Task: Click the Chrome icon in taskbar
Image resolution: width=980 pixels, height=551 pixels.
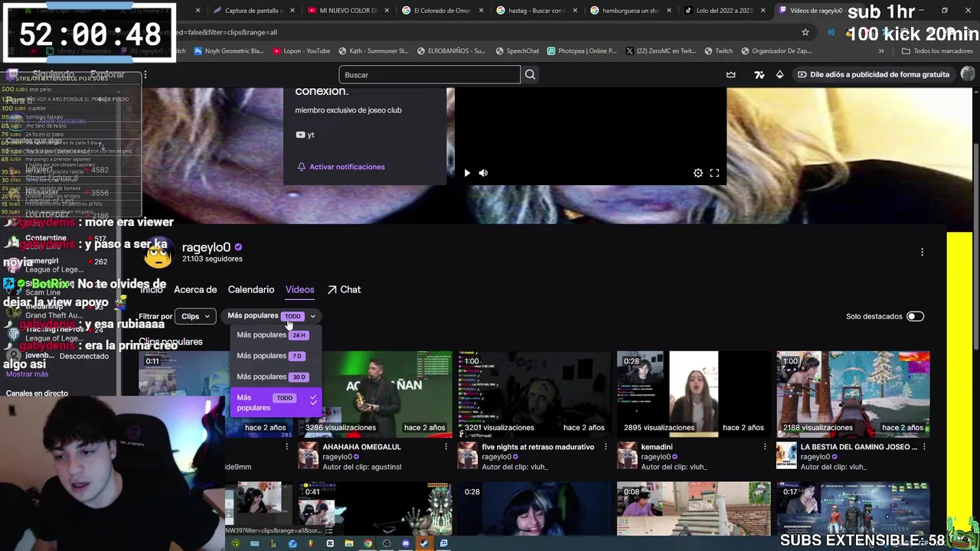Action: pos(367,543)
